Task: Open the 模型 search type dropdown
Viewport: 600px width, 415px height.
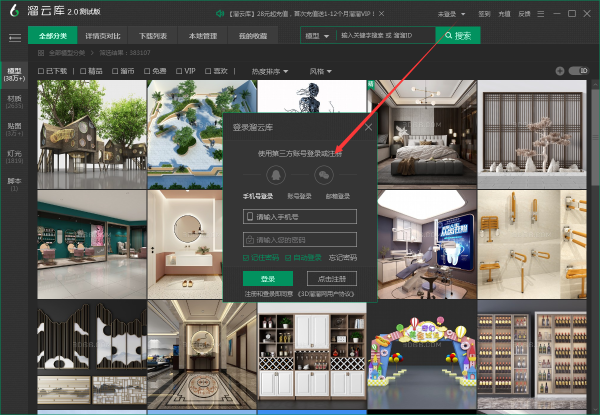Action: click(x=318, y=35)
